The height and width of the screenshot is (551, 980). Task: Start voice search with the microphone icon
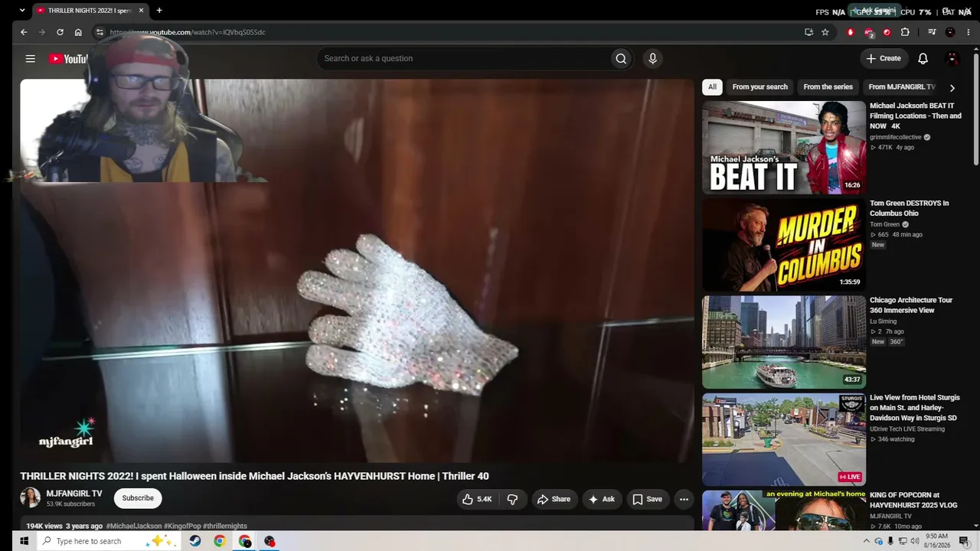click(652, 58)
